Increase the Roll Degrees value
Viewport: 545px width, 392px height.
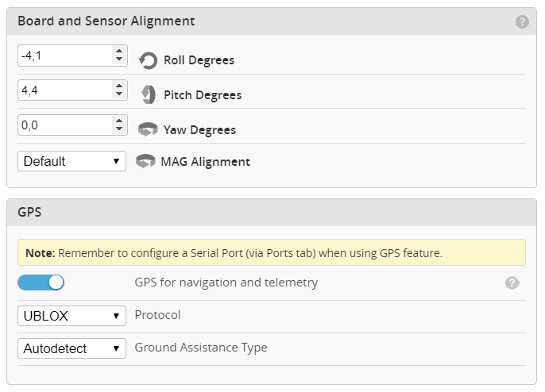(119, 52)
